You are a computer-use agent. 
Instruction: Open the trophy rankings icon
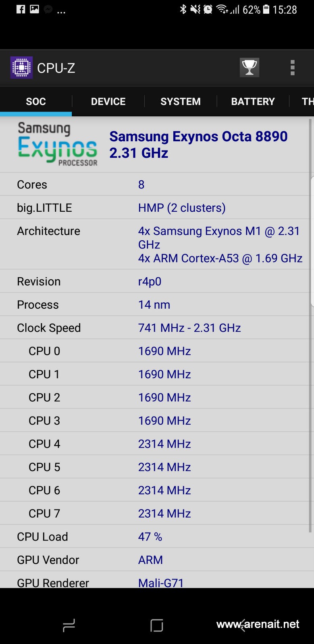(x=249, y=68)
